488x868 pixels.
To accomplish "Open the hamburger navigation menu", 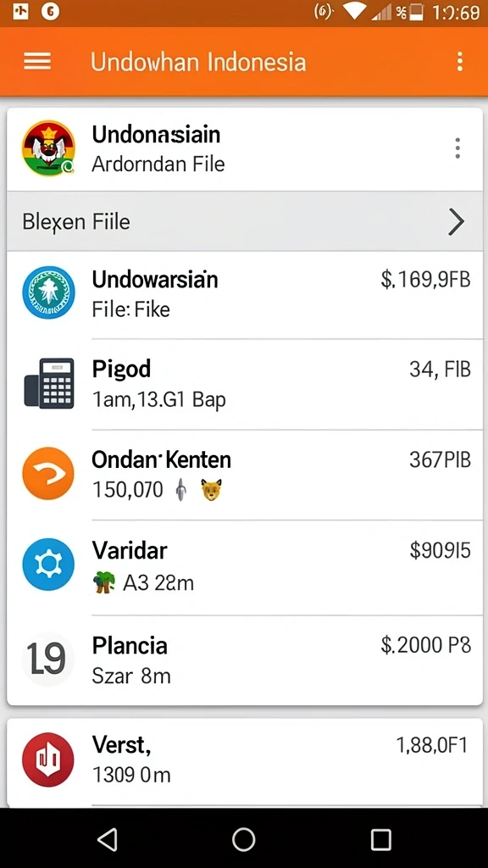I will 37,61.
